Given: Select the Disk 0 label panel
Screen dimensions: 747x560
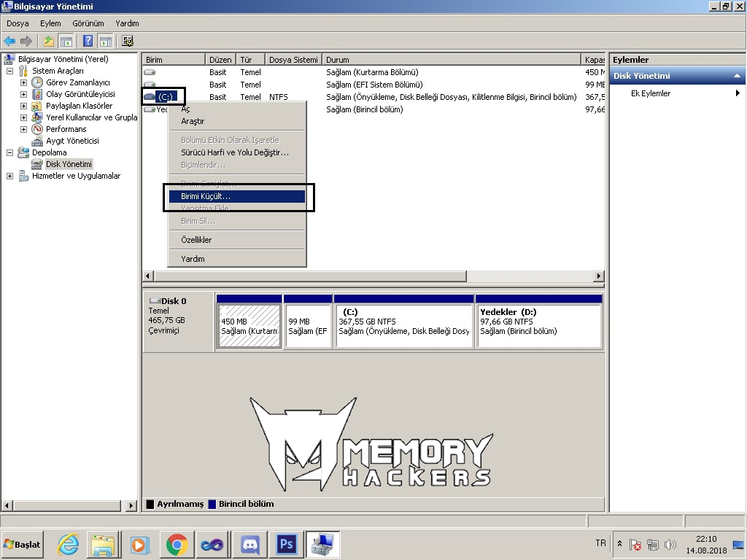Looking at the screenshot, I should click(179, 322).
